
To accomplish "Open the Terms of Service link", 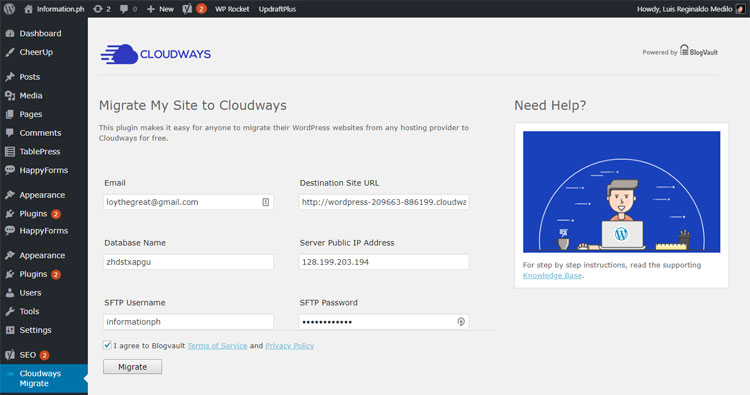I will (217, 346).
